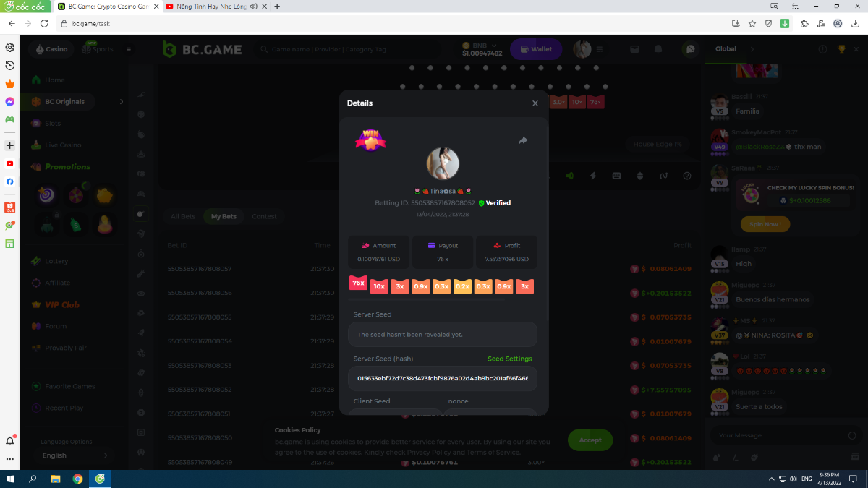Viewport: 868px width, 488px height.
Task: Mute the YouTube tab audio
Action: [253, 6]
